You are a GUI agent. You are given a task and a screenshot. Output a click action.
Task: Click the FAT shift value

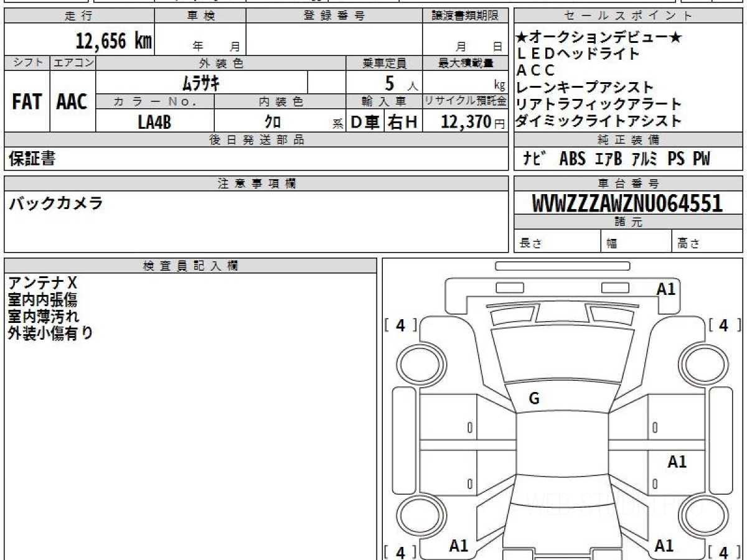[x=27, y=101]
